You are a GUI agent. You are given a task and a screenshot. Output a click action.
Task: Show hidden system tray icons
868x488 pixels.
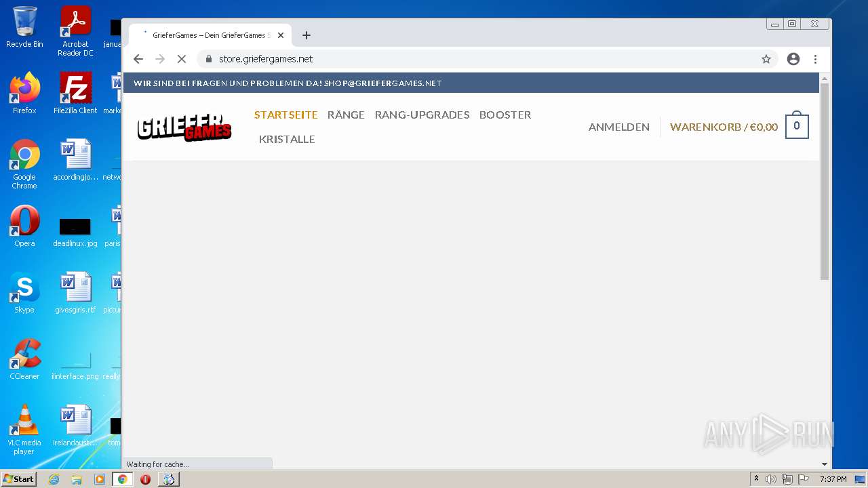tap(756, 479)
